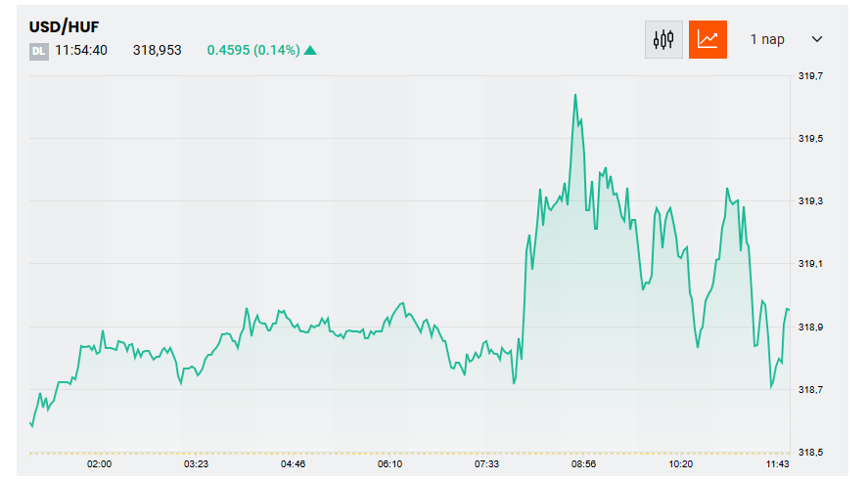The height and width of the screenshot is (480, 868).
Task: Click the 318,953 current price
Action: (x=158, y=51)
